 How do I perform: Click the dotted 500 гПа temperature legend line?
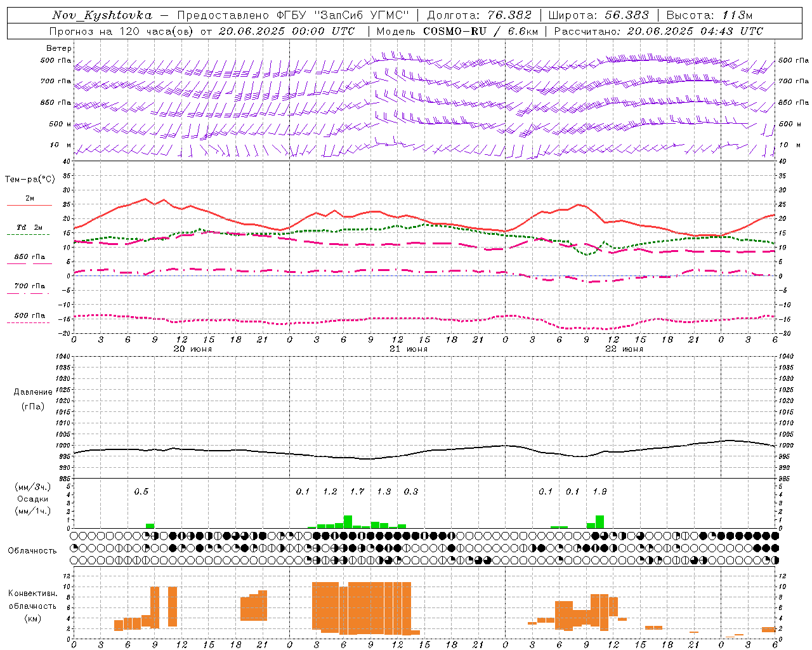pos(29,322)
